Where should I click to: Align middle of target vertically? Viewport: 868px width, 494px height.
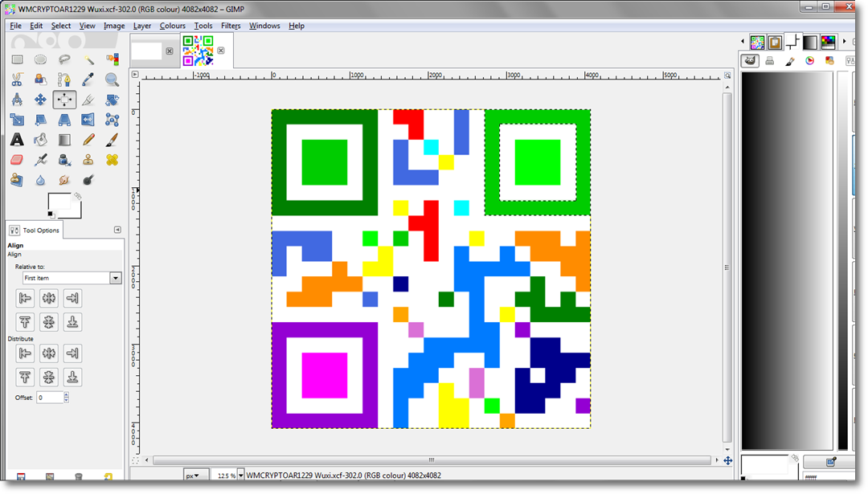pyautogui.click(x=49, y=322)
